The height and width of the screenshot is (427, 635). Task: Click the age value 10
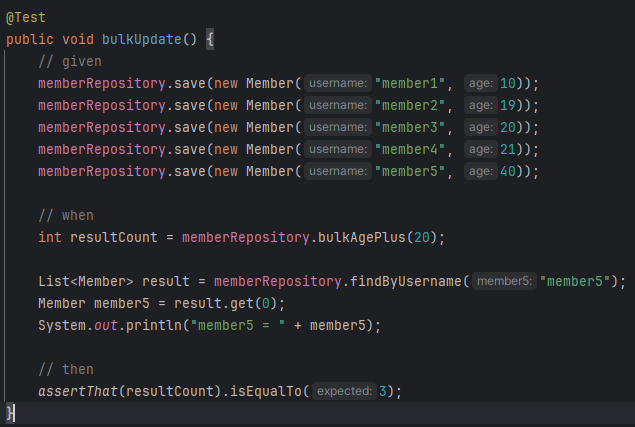508,83
